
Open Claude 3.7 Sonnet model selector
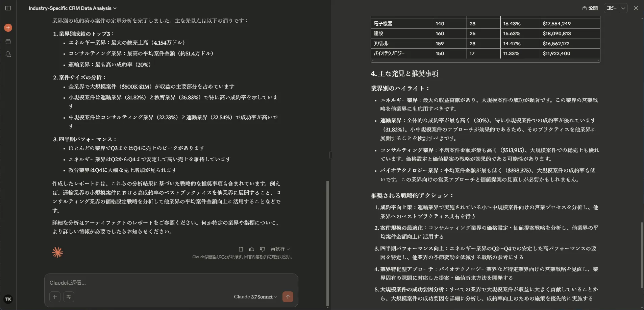pos(255,297)
